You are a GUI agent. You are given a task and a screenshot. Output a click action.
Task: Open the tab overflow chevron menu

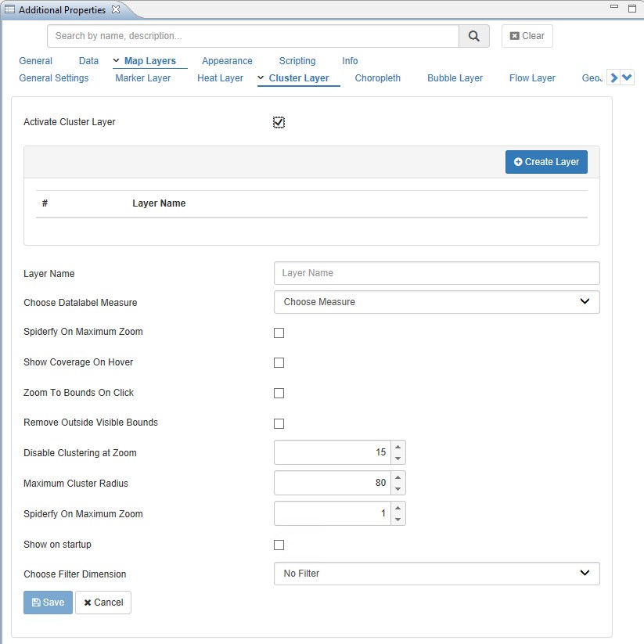[x=628, y=78]
